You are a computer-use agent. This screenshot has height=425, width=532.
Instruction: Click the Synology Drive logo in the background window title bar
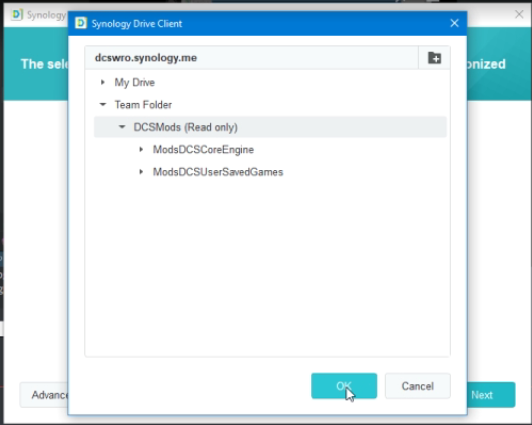[17, 15]
